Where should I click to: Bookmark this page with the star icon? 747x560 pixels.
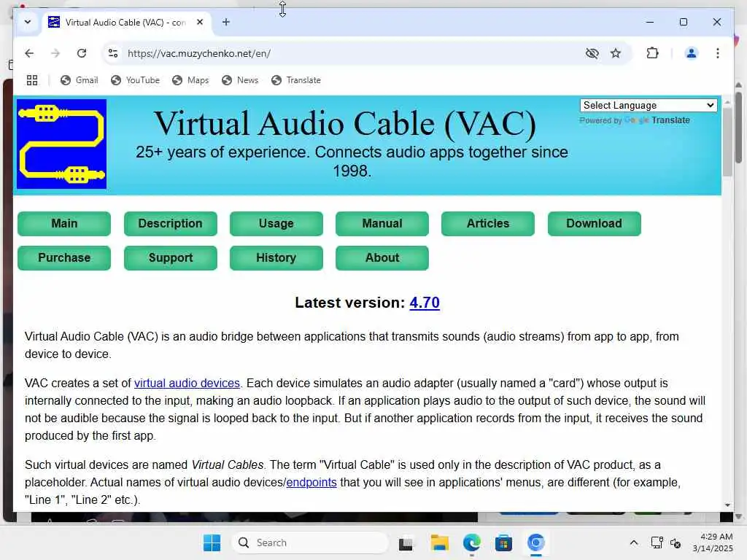coord(616,53)
